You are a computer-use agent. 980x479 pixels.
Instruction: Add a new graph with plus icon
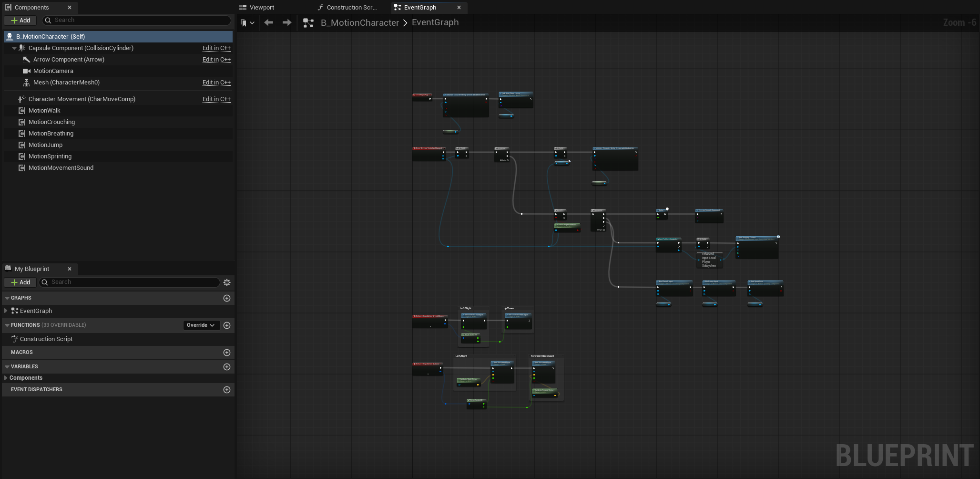227,298
